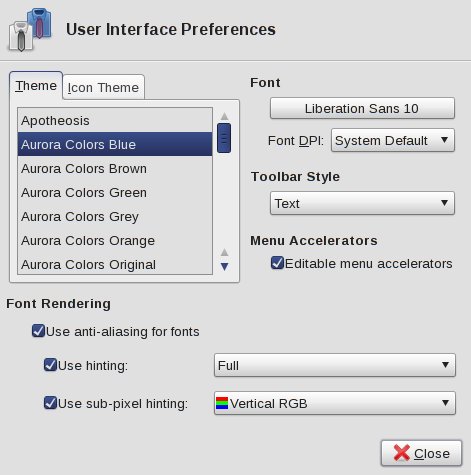This screenshot has height=475, width=471.
Task: Choose the Apotheosis theme entry
Action: coord(115,120)
